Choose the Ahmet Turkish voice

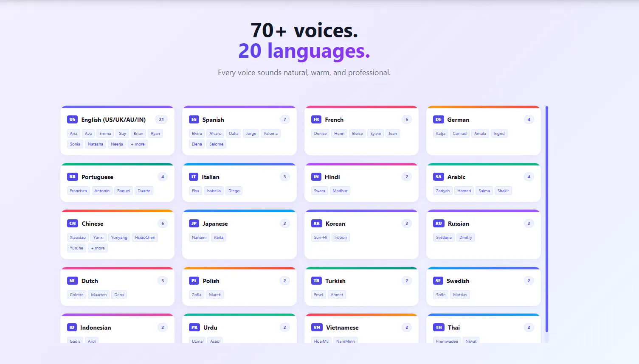point(337,295)
